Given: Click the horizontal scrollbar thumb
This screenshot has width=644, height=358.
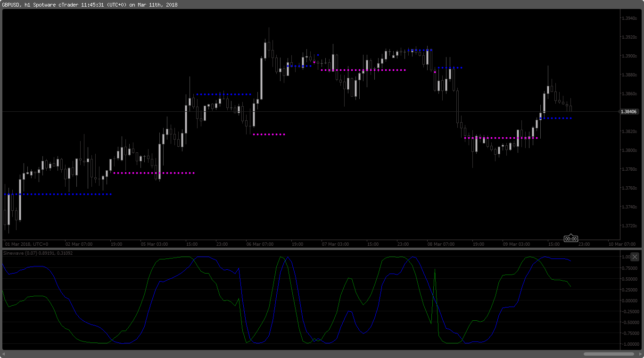Looking at the screenshot, I should coord(608,354).
